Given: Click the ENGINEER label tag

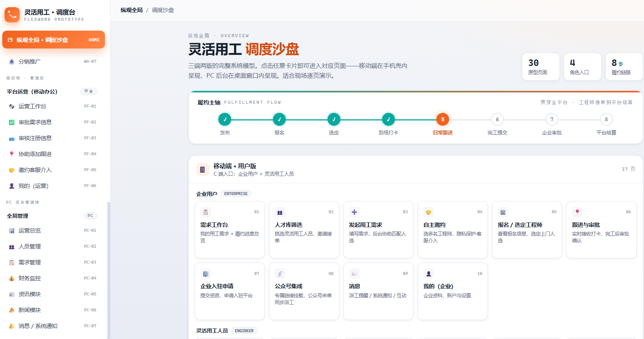Looking at the screenshot, I should pyautogui.click(x=244, y=331).
